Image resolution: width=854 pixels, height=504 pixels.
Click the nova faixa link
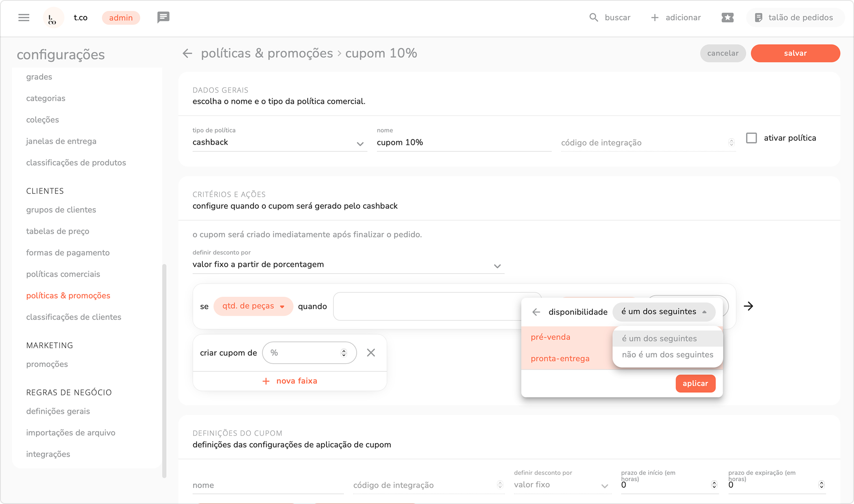point(290,381)
